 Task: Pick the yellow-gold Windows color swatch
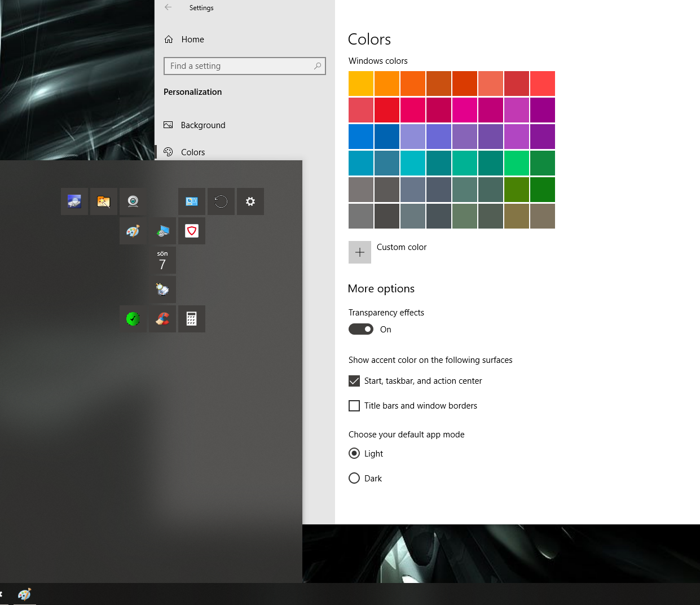[x=361, y=84]
